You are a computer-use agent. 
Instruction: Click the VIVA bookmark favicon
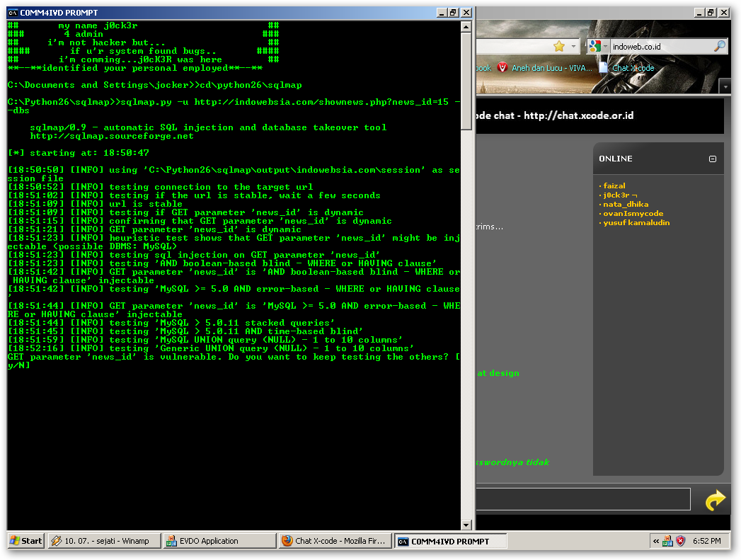[x=502, y=67]
